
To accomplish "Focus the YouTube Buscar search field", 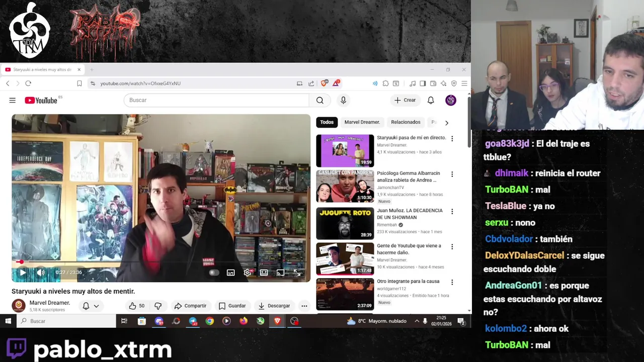I will pyautogui.click(x=216, y=100).
